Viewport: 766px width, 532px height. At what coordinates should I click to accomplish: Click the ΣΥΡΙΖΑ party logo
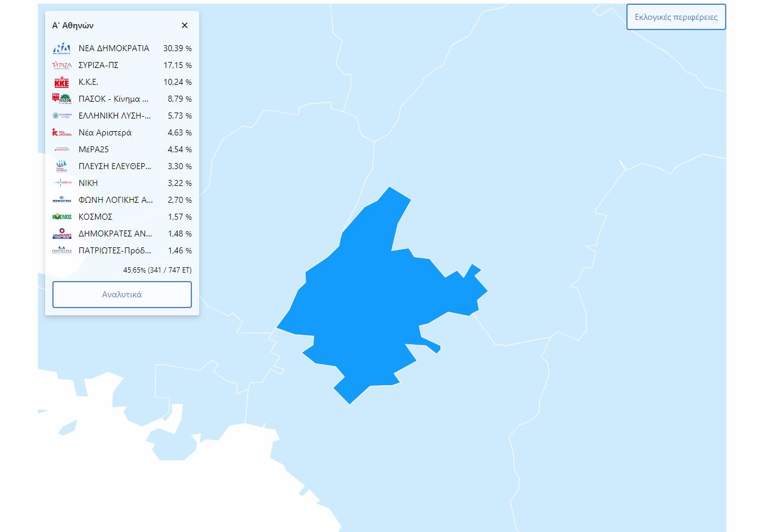click(x=62, y=65)
